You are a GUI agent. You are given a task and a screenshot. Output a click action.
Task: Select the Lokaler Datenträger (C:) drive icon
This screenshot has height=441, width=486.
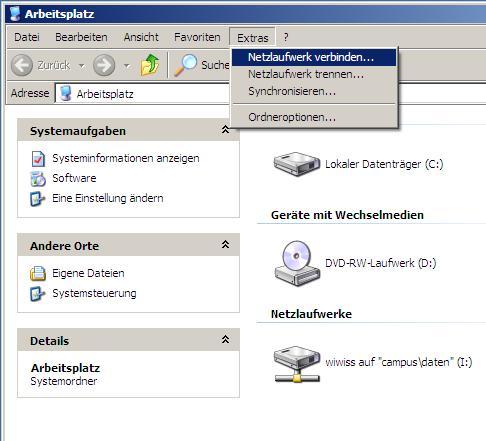(297, 164)
